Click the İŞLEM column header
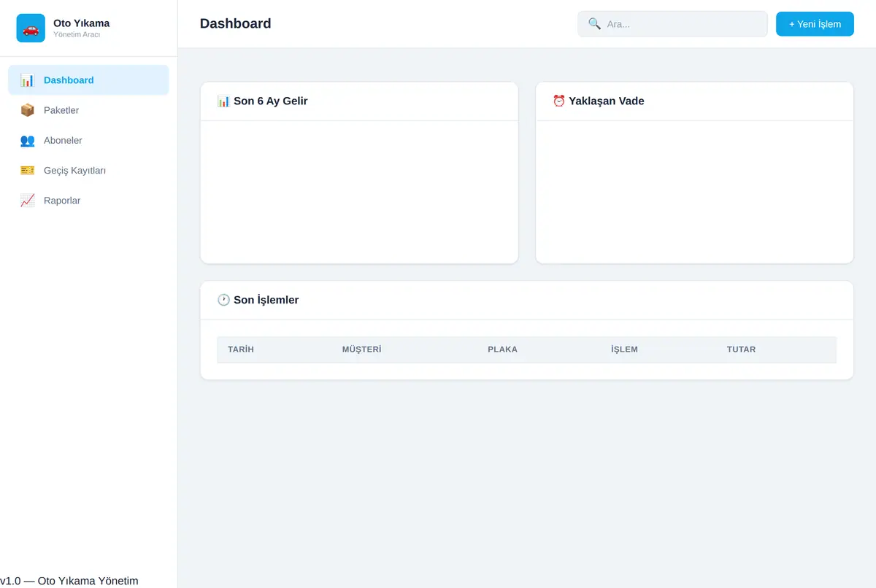The height and width of the screenshot is (588, 876). [624, 349]
